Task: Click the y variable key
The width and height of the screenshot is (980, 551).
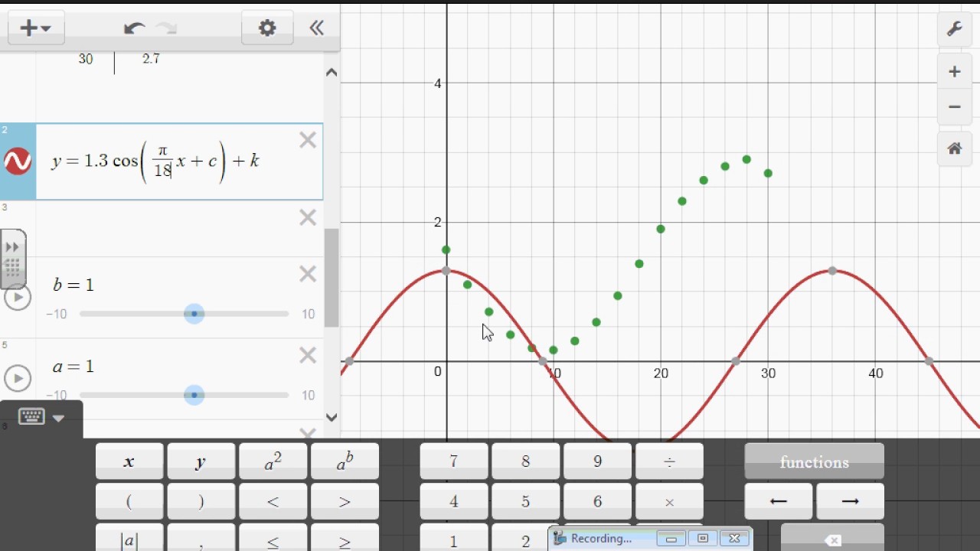Action: pos(201,461)
